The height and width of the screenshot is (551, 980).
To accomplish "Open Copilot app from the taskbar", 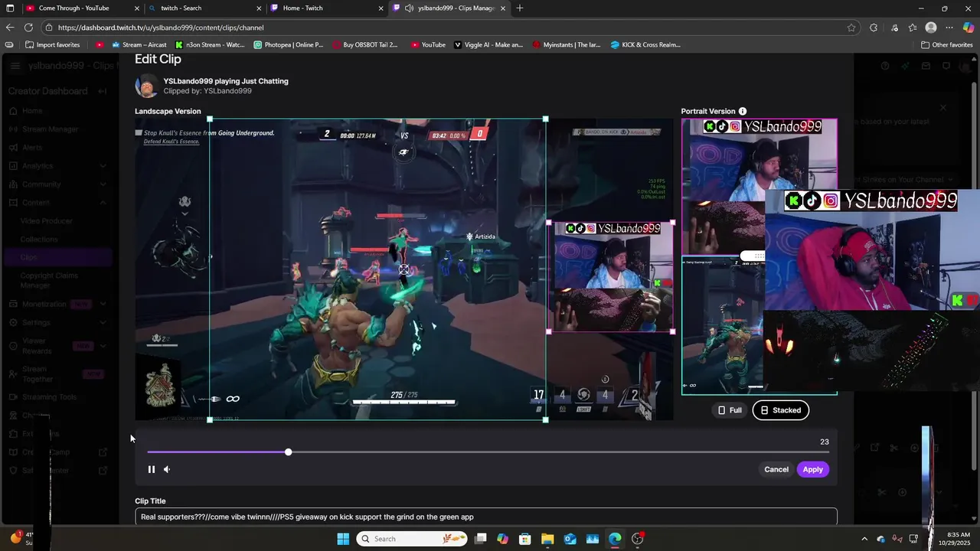I will 502,539.
